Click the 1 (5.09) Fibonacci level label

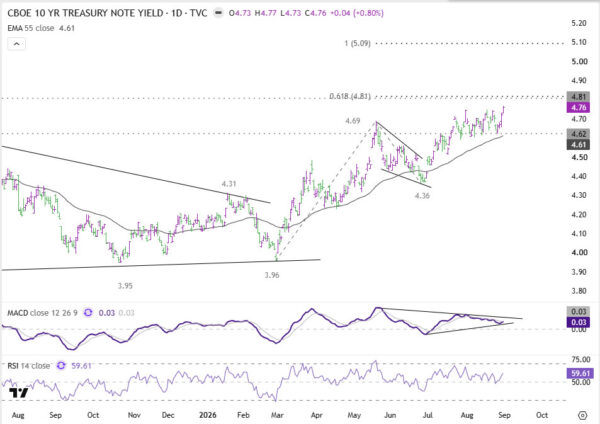point(357,44)
